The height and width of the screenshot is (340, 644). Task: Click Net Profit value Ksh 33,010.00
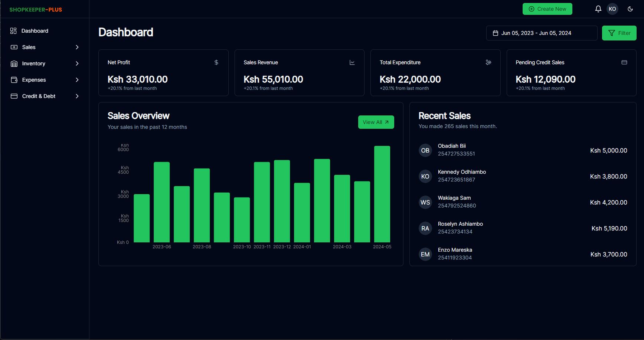(138, 79)
